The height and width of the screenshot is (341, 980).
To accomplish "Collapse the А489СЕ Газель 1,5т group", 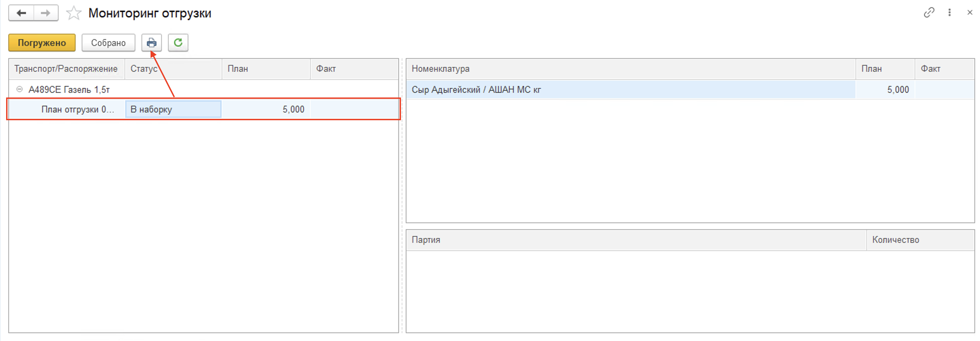I will [19, 89].
